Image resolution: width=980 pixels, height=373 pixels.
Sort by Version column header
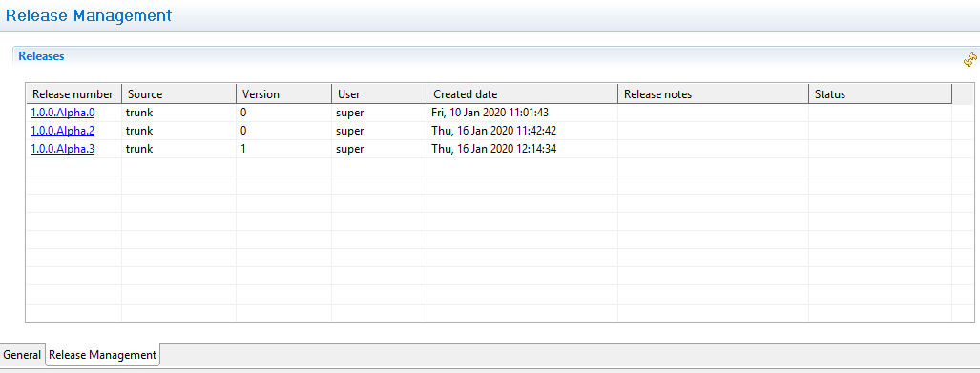(x=283, y=94)
